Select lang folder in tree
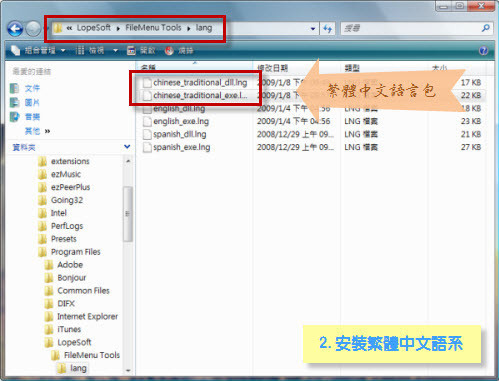The image size is (499, 381). pos(78,368)
